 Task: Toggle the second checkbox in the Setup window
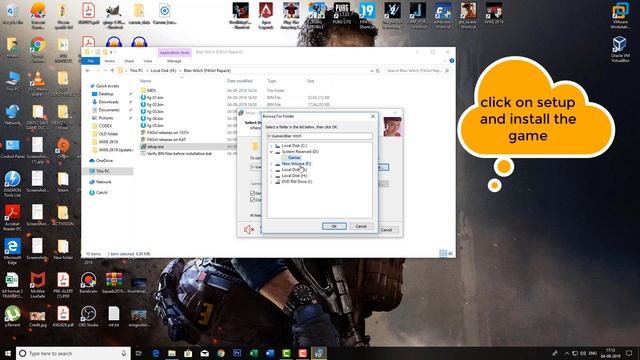pos(252,200)
